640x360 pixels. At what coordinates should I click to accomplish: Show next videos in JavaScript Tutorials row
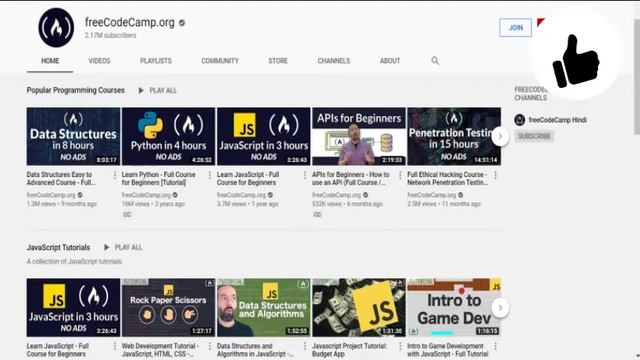click(500, 308)
